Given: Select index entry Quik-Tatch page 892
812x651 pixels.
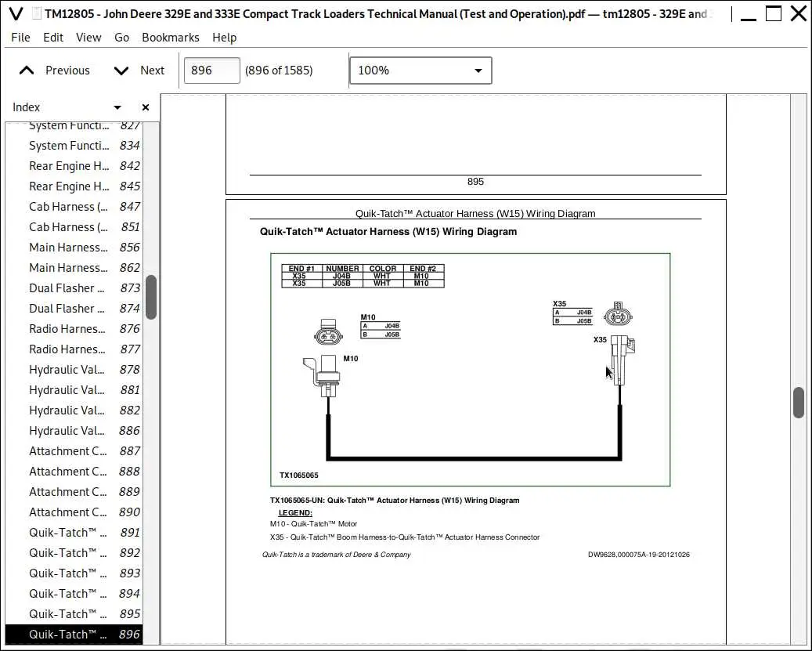Looking at the screenshot, I should click(x=74, y=553).
